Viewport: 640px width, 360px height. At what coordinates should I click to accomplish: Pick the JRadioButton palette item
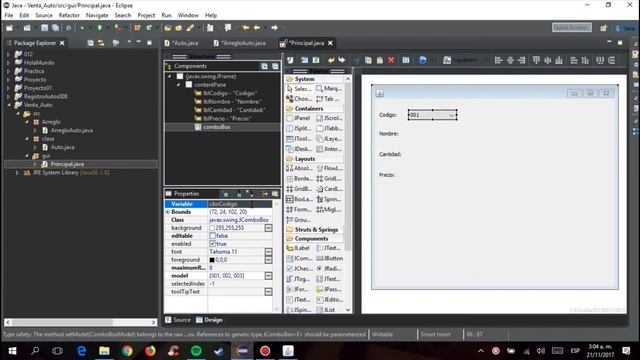tap(330, 269)
